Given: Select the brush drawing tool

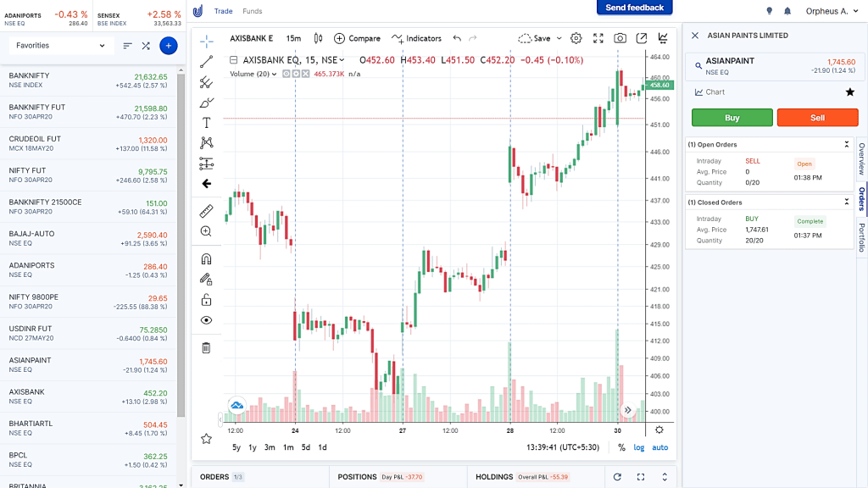Looking at the screenshot, I should [x=206, y=102].
